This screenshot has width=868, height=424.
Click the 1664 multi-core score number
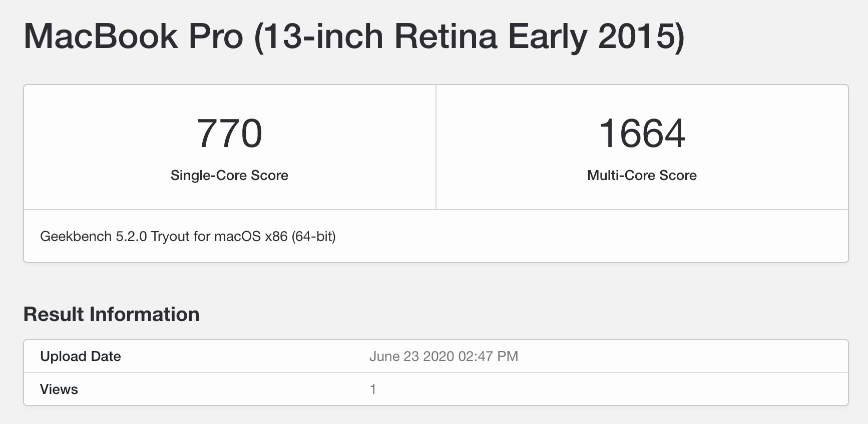[642, 133]
